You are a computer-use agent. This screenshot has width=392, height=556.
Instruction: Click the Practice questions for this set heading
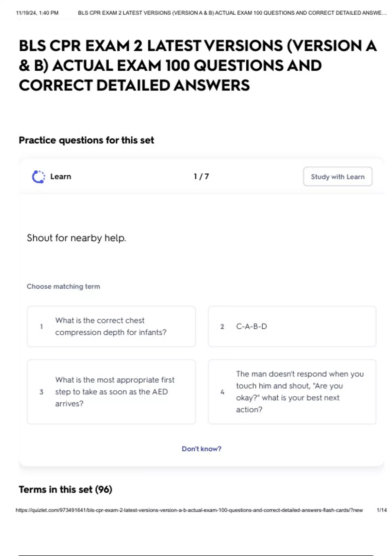point(86,140)
